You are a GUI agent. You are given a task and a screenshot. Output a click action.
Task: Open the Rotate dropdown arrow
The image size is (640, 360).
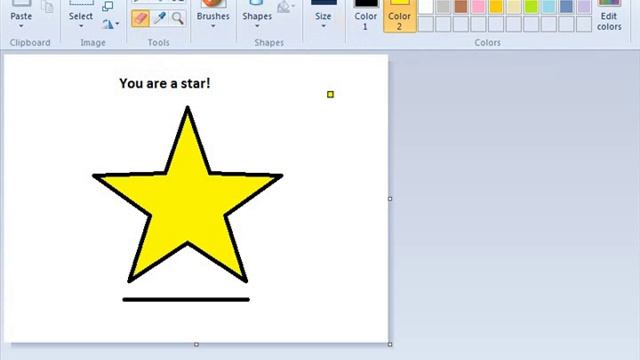pyautogui.click(x=117, y=24)
